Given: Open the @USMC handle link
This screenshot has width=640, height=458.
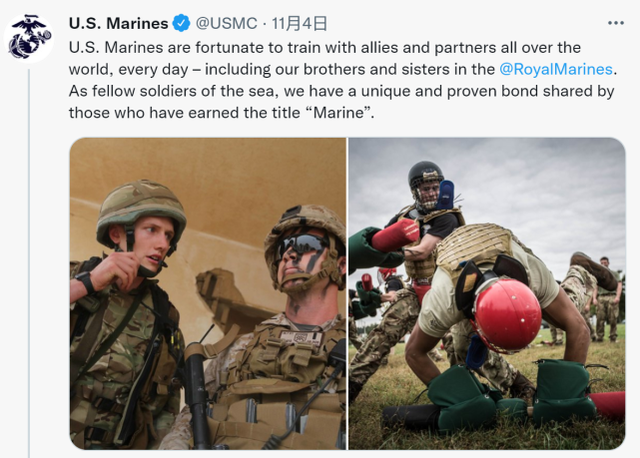Looking at the screenshot, I should pos(227,23).
